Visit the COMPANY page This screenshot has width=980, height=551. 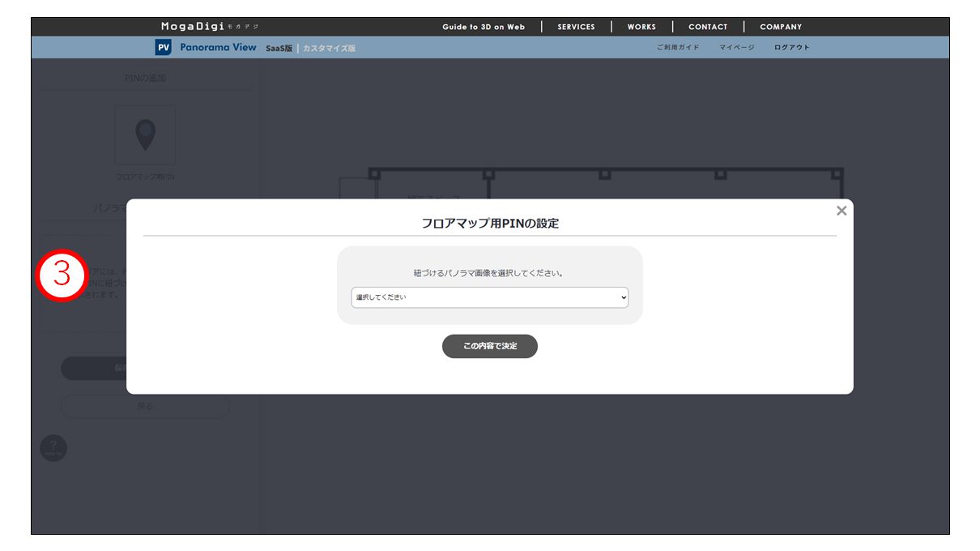pos(781,27)
